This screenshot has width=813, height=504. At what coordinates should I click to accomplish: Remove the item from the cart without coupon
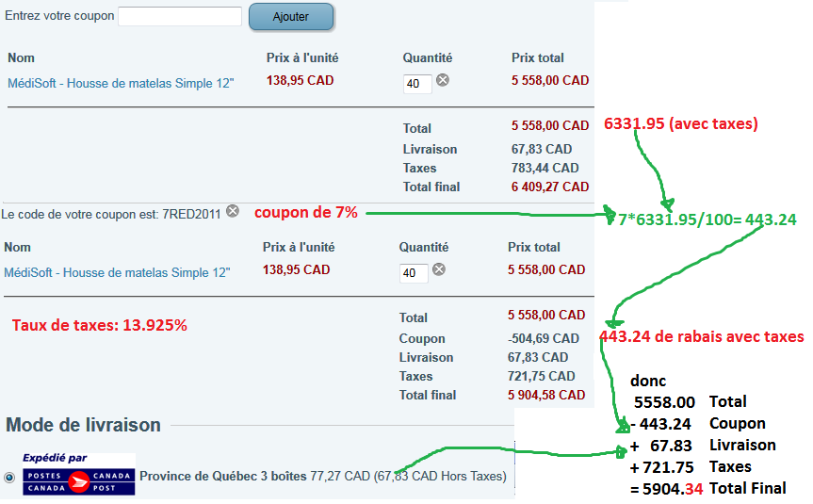click(443, 81)
